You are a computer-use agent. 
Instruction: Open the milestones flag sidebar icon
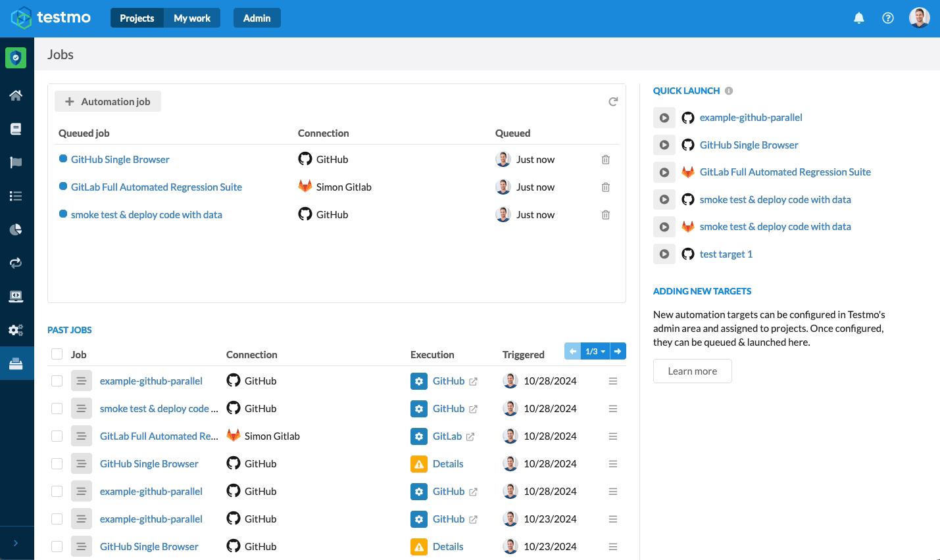click(x=16, y=162)
